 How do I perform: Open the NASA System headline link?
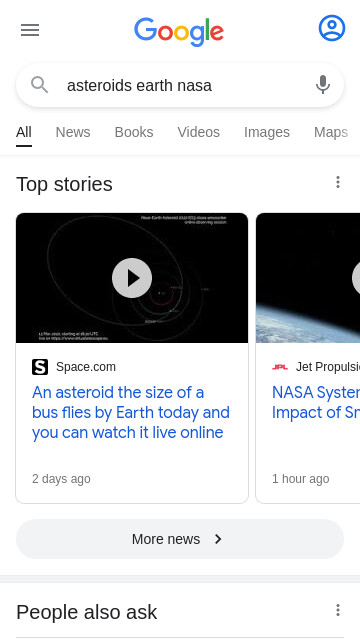pos(316,403)
